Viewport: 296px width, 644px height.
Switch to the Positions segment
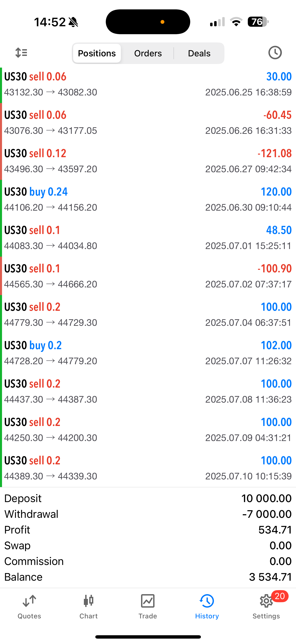coord(97,53)
